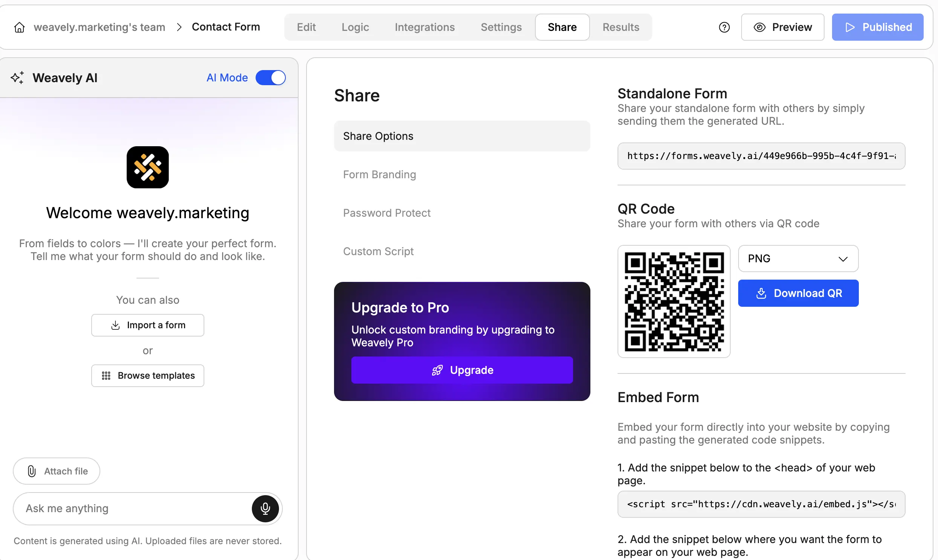The image size is (938, 560).
Task: Switch to the Edit tab
Action: coord(306,27)
